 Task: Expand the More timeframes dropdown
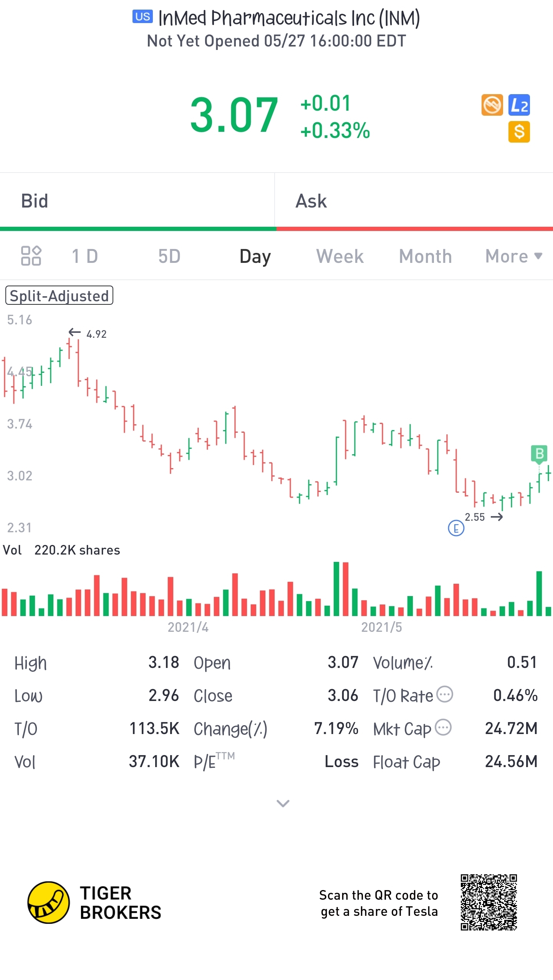513,256
